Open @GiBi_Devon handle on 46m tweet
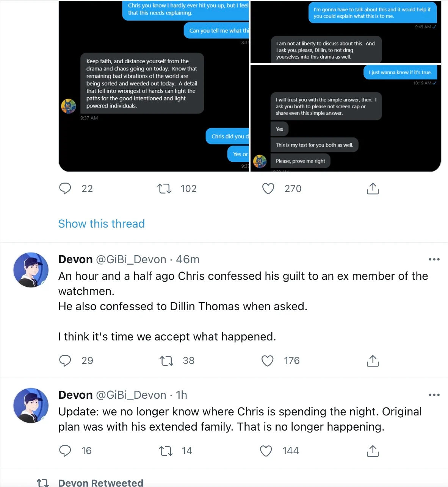The height and width of the screenshot is (487, 448). click(x=131, y=259)
